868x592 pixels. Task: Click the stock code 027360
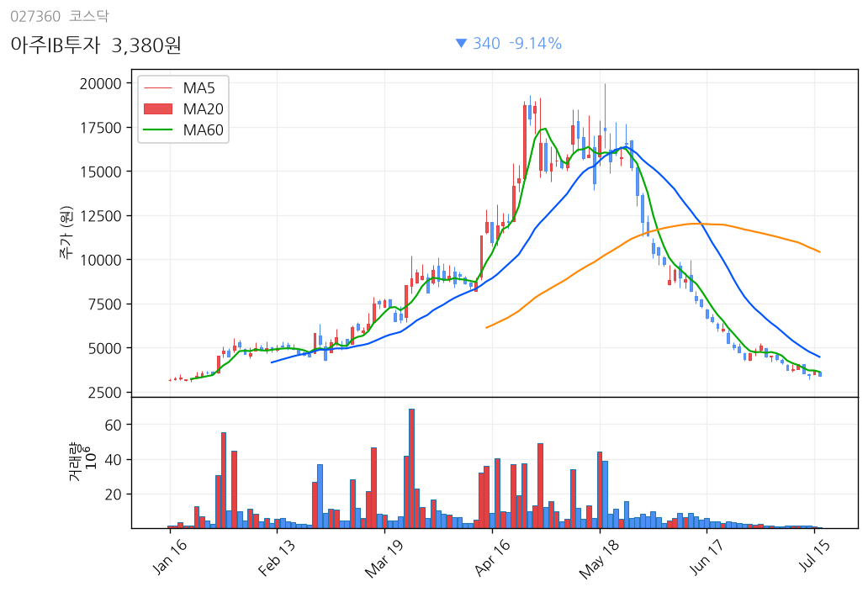point(35,17)
